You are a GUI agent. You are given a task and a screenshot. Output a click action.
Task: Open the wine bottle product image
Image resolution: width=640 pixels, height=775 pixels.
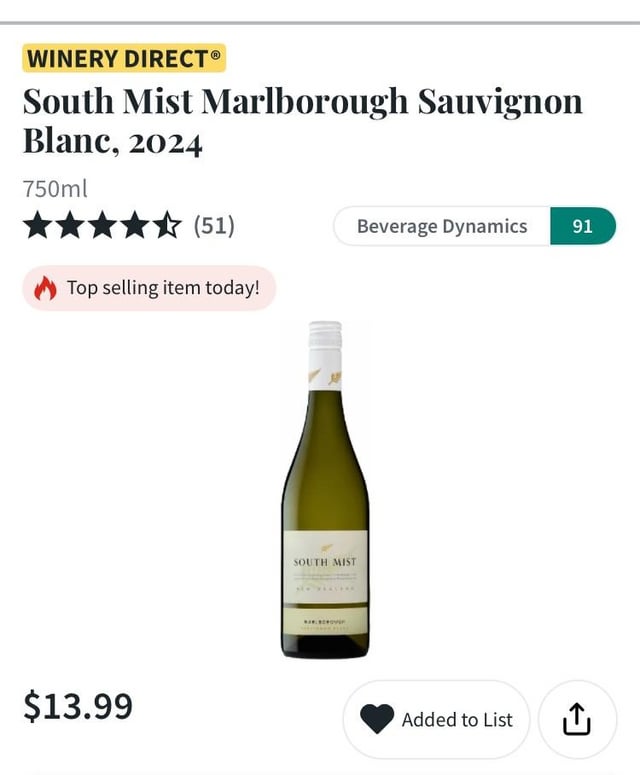(x=325, y=490)
